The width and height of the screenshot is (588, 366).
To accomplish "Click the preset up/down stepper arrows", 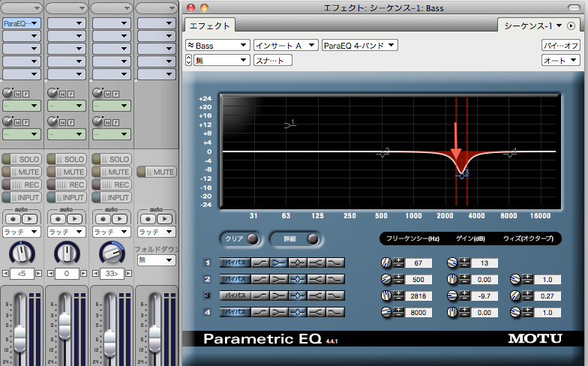I will coord(189,60).
